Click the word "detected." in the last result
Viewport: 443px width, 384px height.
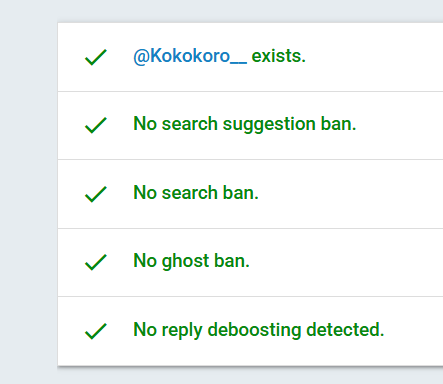coord(345,330)
